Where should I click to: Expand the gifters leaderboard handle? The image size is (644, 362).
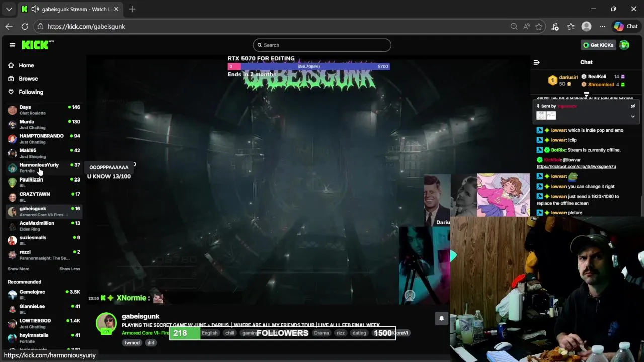point(586,94)
